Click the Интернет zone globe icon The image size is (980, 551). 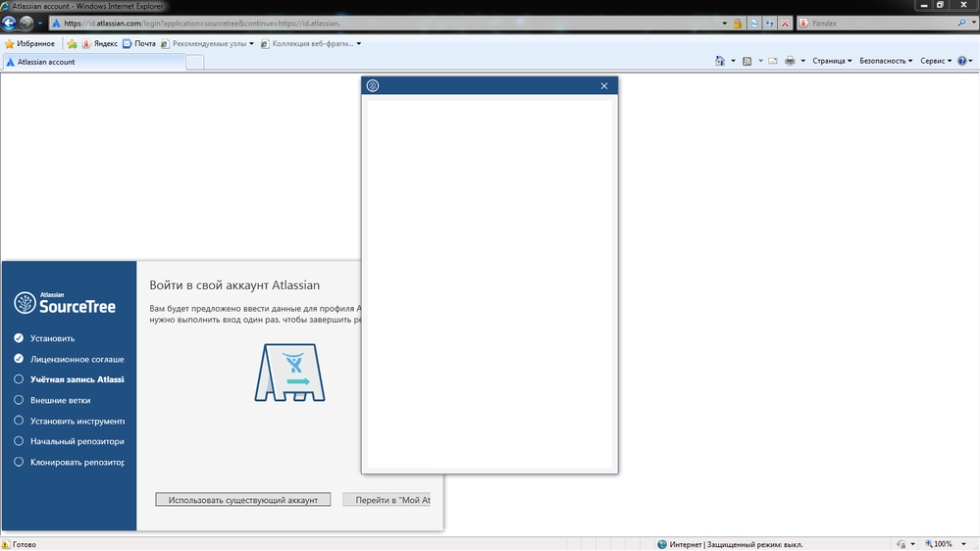(x=662, y=545)
